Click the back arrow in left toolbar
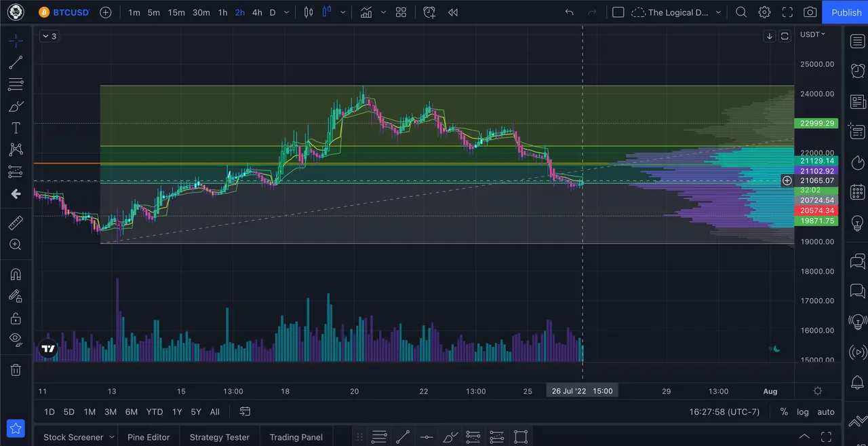868x446 pixels. pyautogui.click(x=16, y=194)
